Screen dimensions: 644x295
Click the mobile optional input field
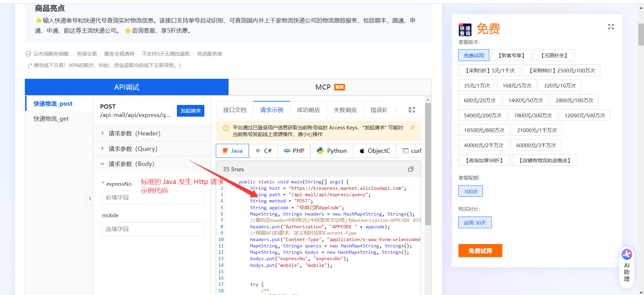click(153, 229)
